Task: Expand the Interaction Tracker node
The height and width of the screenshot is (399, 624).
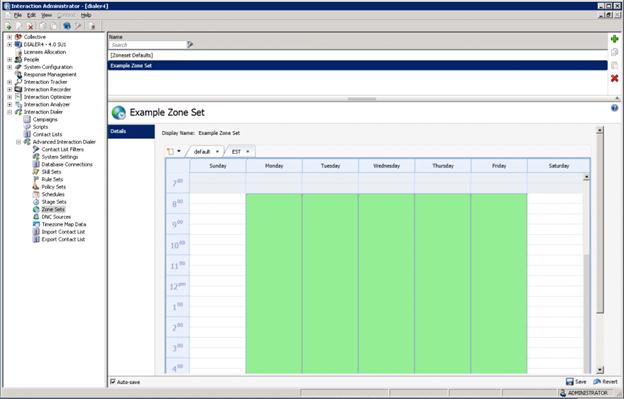Action: pyautogui.click(x=10, y=82)
